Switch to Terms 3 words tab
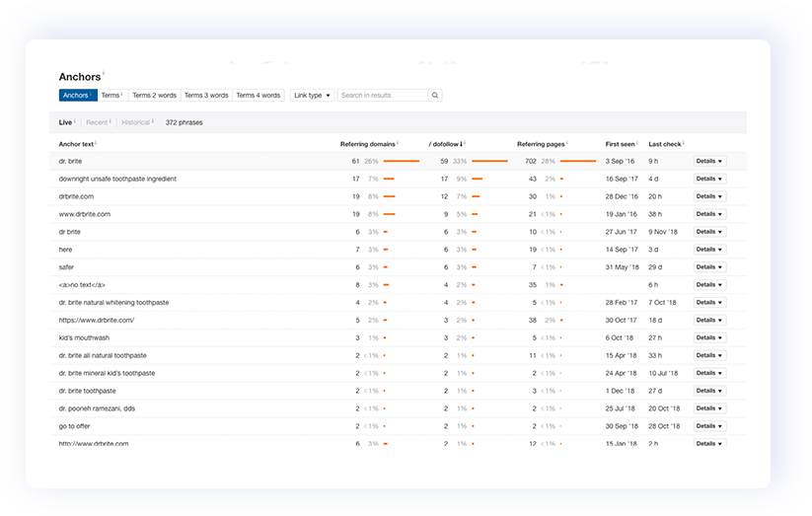Screen dimensions: 812x516 (x=206, y=96)
